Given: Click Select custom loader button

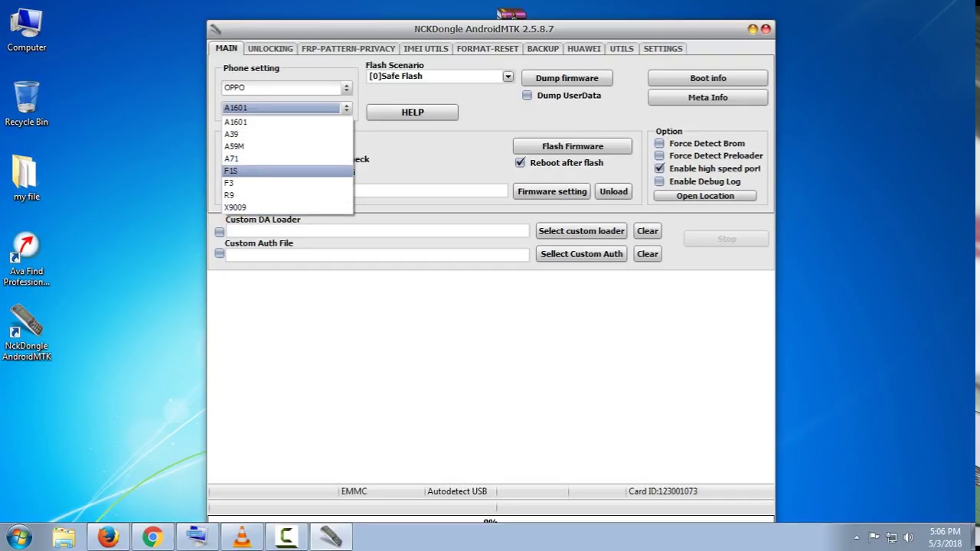Looking at the screenshot, I should [581, 231].
